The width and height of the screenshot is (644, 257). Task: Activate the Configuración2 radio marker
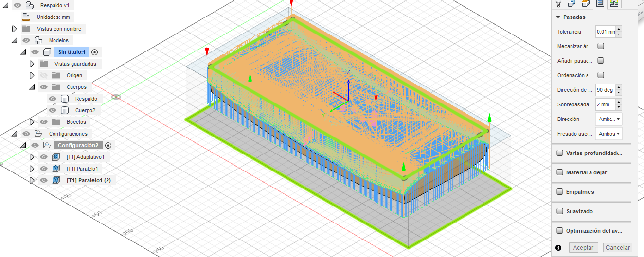click(x=108, y=145)
